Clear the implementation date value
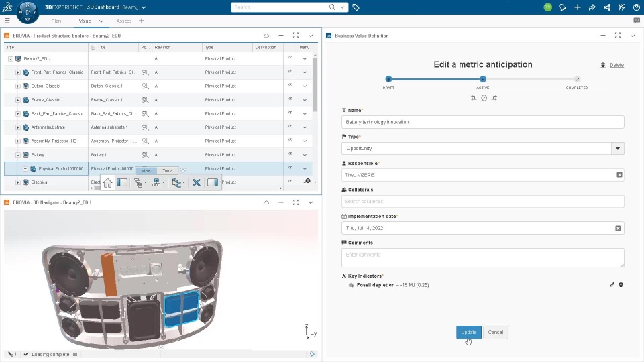The width and height of the screenshot is (644, 362). tap(618, 228)
